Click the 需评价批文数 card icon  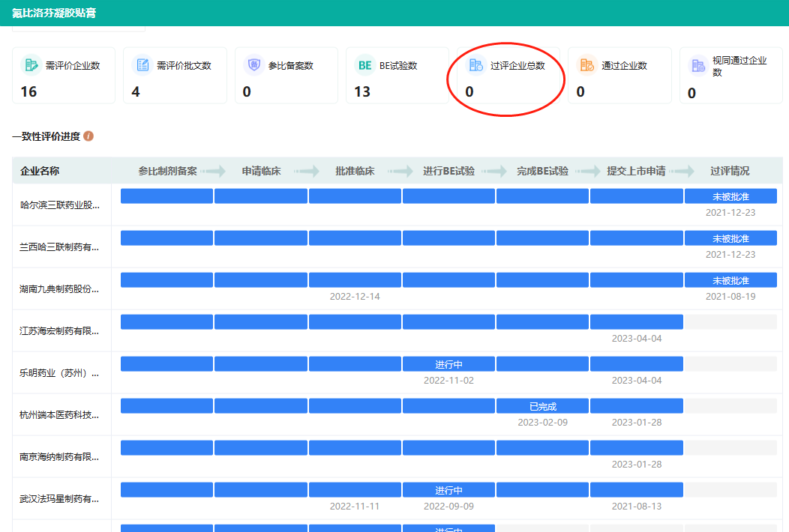tap(142, 65)
